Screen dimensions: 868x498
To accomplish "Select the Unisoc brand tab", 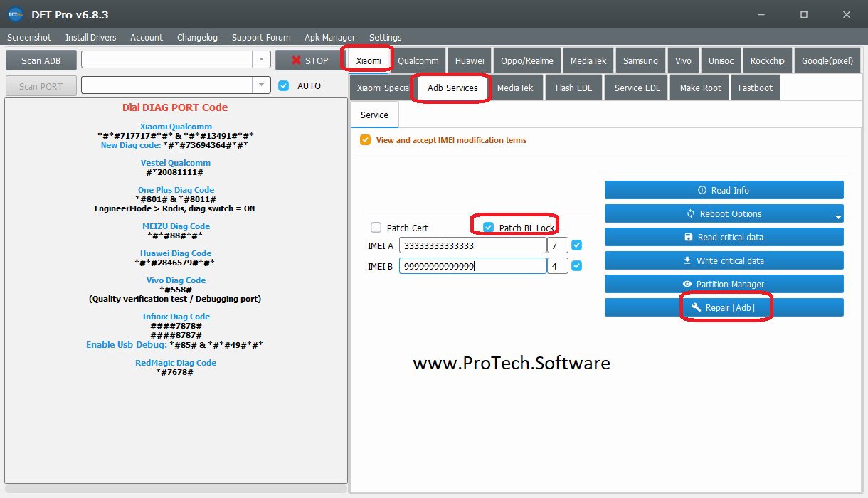I will point(721,60).
